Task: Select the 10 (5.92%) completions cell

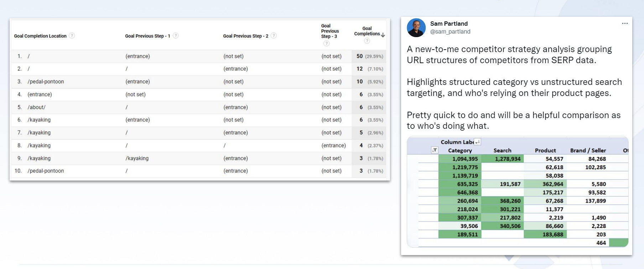Action: (370, 82)
